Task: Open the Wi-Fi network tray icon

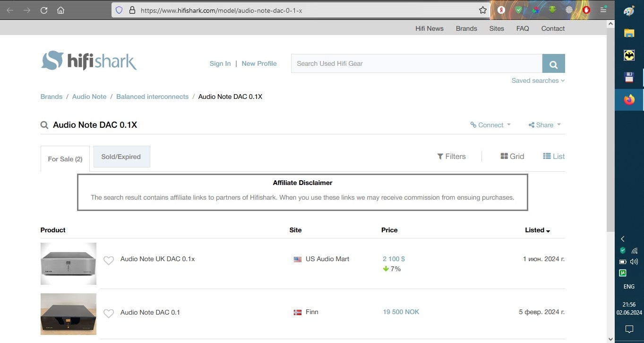Action: (635, 250)
